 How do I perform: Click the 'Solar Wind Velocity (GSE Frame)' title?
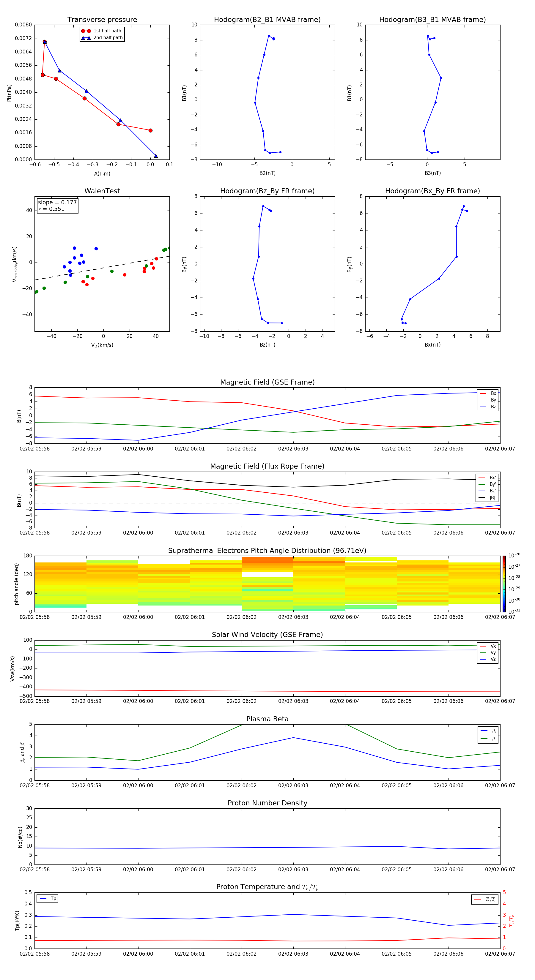pos(267,635)
